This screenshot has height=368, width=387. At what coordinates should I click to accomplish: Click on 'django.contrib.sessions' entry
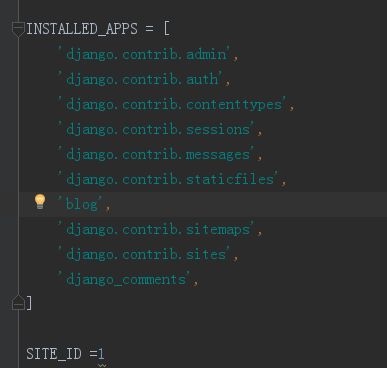point(156,129)
